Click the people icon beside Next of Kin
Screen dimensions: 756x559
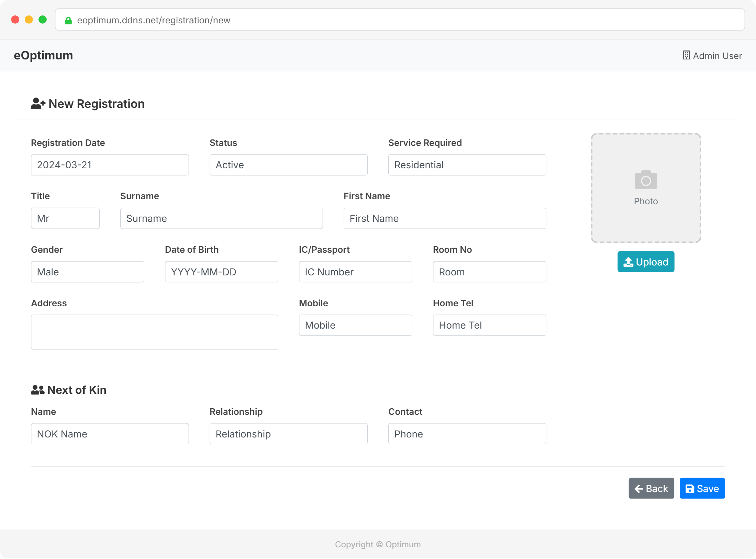click(x=37, y=390)
